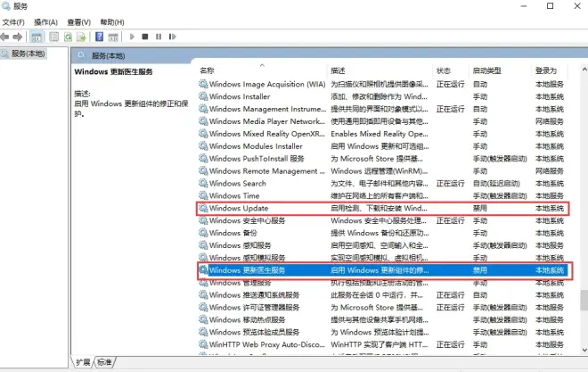This screenshot has height=372, width=588.
Task: Click Enables Mixed Reality Ope... description
Action: [380, 134]
